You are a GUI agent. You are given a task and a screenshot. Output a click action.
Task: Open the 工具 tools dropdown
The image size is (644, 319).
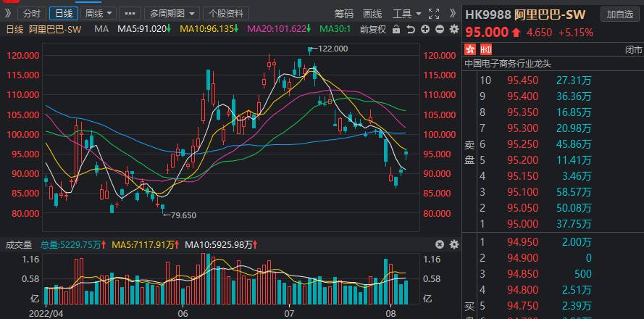pyautogui.click(x=406, y=14)
